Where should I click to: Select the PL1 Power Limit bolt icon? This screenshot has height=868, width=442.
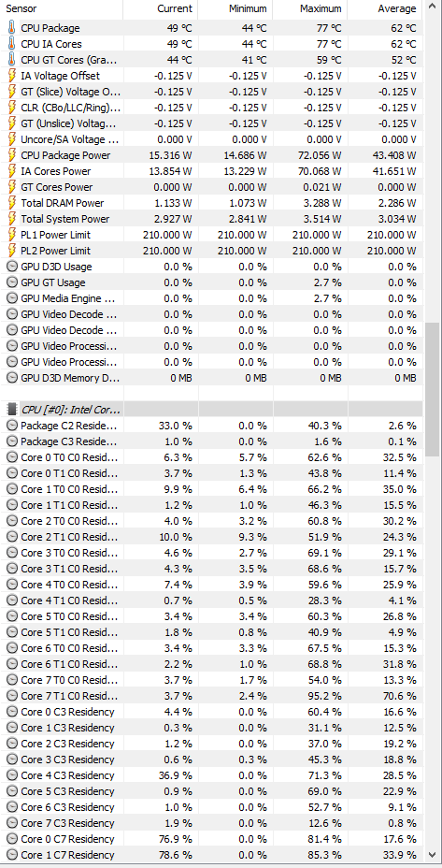point(11,235)
